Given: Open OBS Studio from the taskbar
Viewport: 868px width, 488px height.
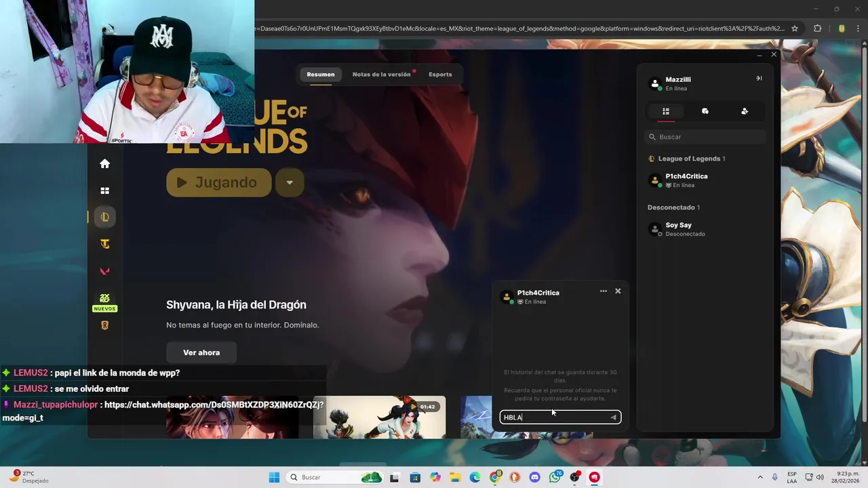Looking at the screenshot, I should [x=575, y=477].
